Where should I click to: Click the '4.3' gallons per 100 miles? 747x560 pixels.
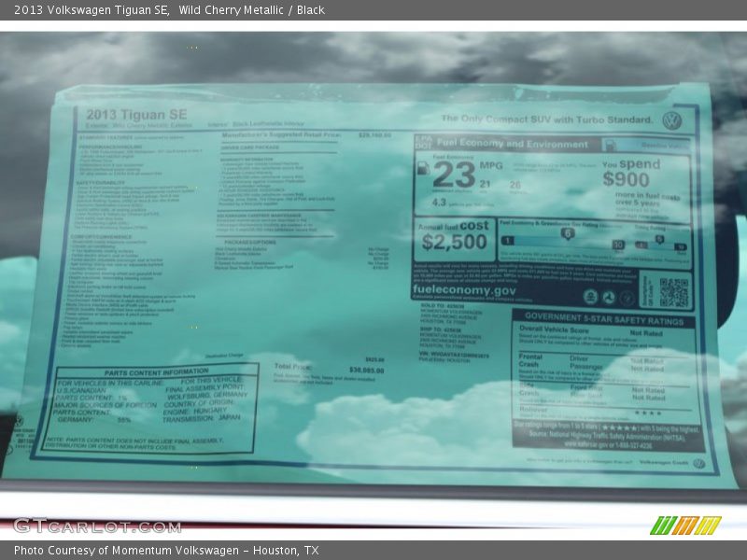(439, 203)
